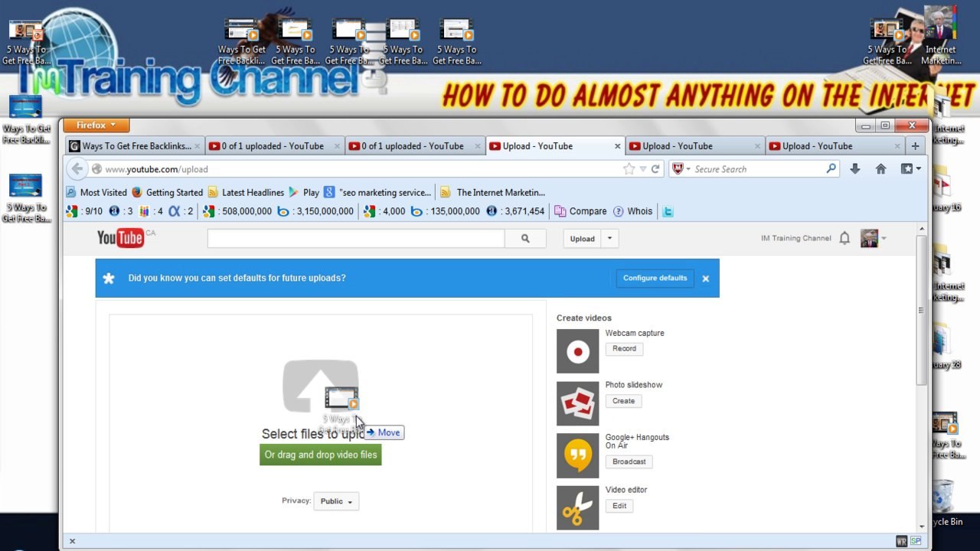Click the WR icon in the add-on bar
980x551 pixels.
(902, 541)
